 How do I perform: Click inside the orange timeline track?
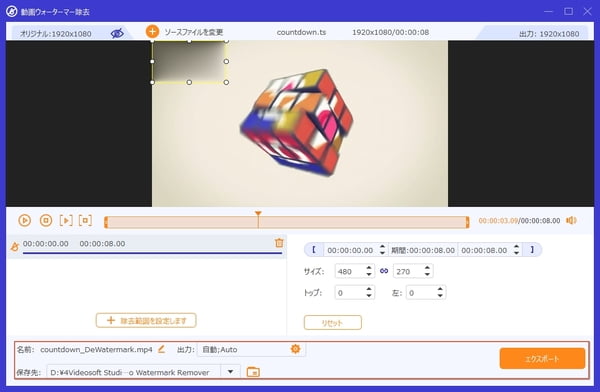pyautogui.click(x=287, y=222)
